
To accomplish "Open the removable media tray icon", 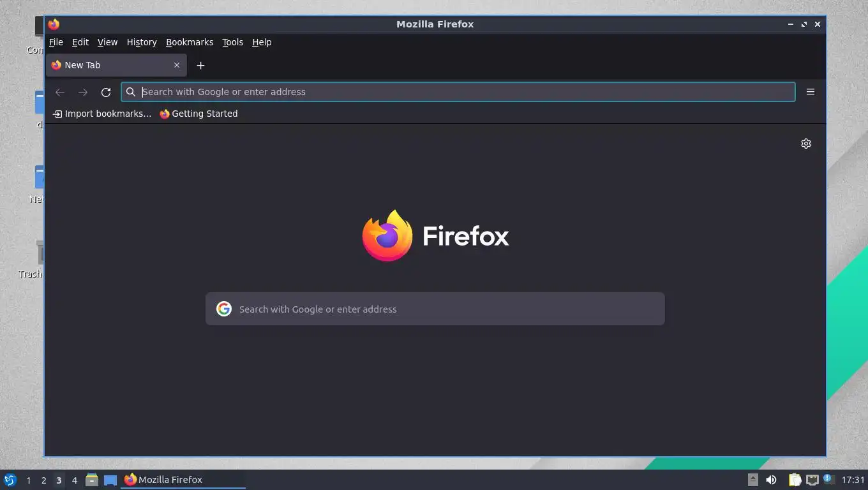I will pyautogui.click(x=753, y=480).
